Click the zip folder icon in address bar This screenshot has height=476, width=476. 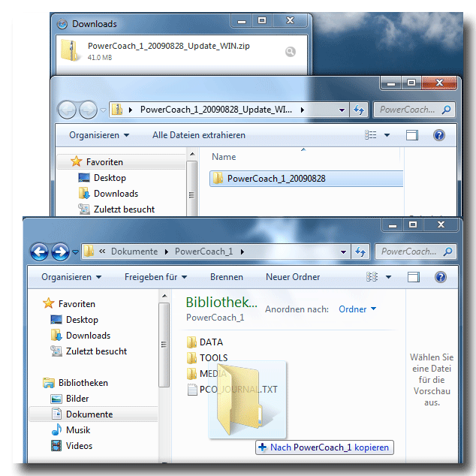[117, 110]
